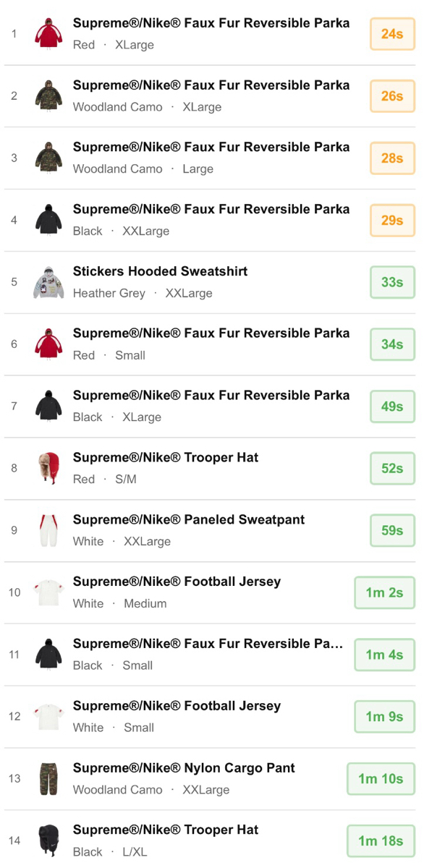Select the 1m 10s time badge
The width and height of the screenshot is (424, 868).
point(381,779)
